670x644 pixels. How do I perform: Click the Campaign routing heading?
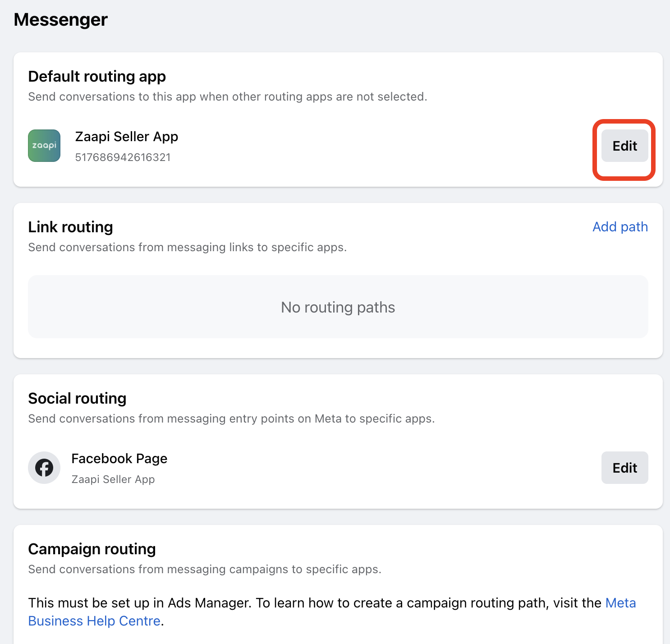pyautogui.click(x=92, y=549)
